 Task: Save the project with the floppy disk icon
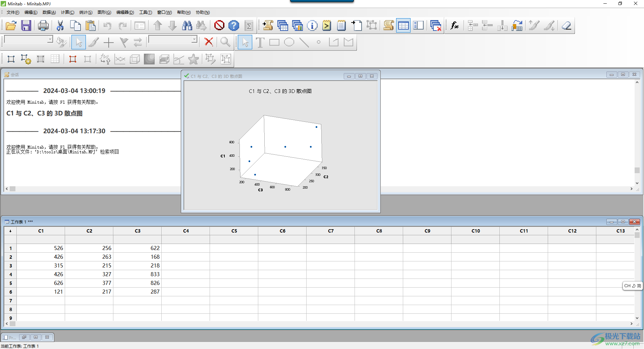pyautogui.click(x=26, y=26)
